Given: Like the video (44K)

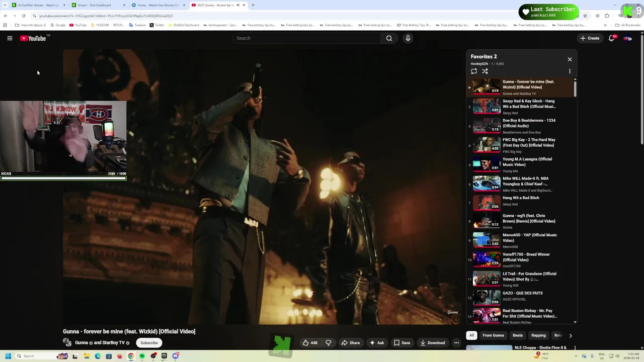Looking at the screenshot, I should pos(310,343).
